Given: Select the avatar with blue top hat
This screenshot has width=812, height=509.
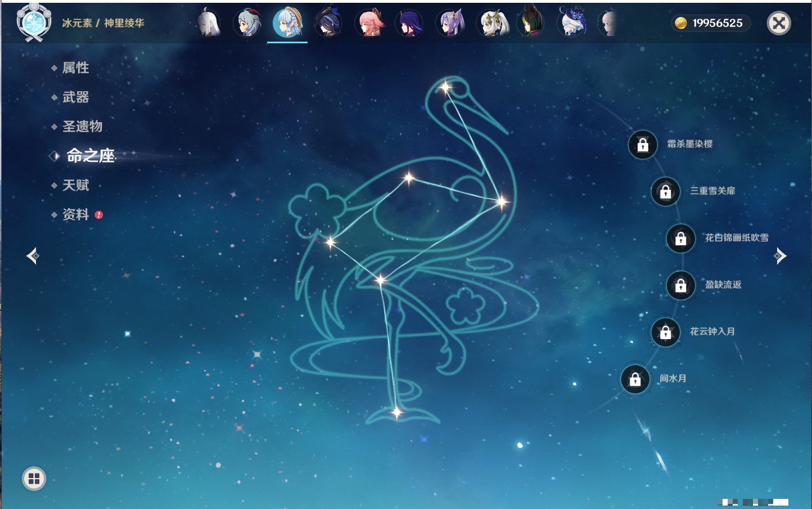Looking at the screenshot, I should [x=572, y=22].
